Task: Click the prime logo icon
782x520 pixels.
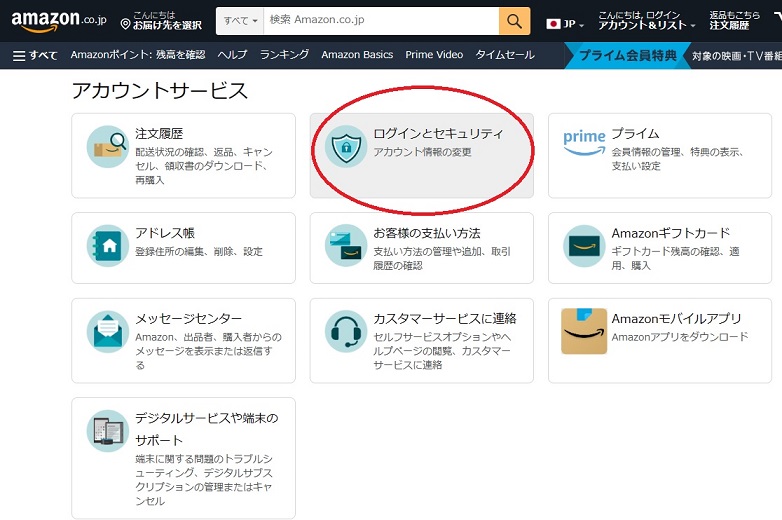Action: click(584, 142)
